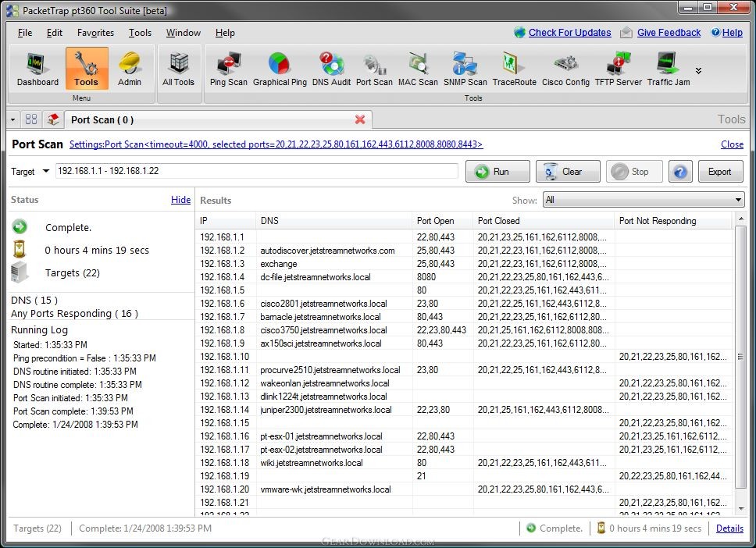Open the Favorites menu

(x=95, y=33)
